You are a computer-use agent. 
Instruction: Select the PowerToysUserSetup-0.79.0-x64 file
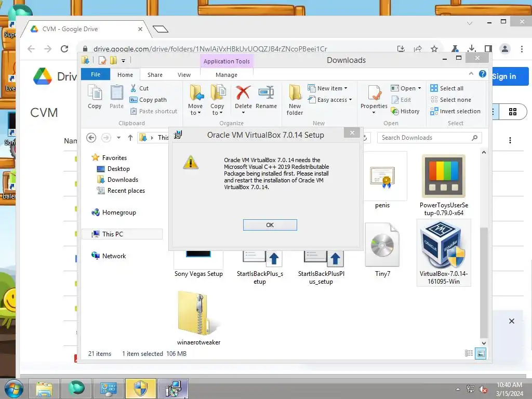(x=444, y=185)
